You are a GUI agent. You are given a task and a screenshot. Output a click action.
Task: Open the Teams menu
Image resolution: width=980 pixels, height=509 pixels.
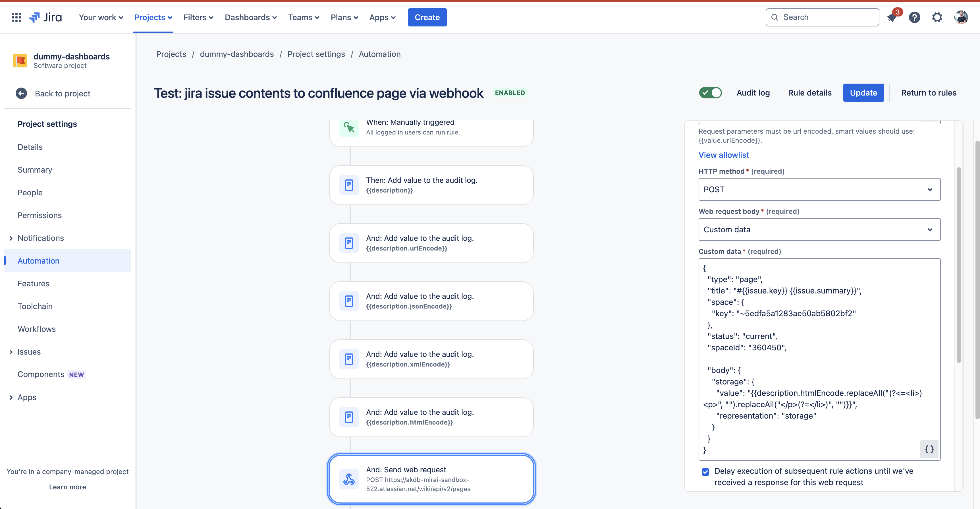coord(304,18)
